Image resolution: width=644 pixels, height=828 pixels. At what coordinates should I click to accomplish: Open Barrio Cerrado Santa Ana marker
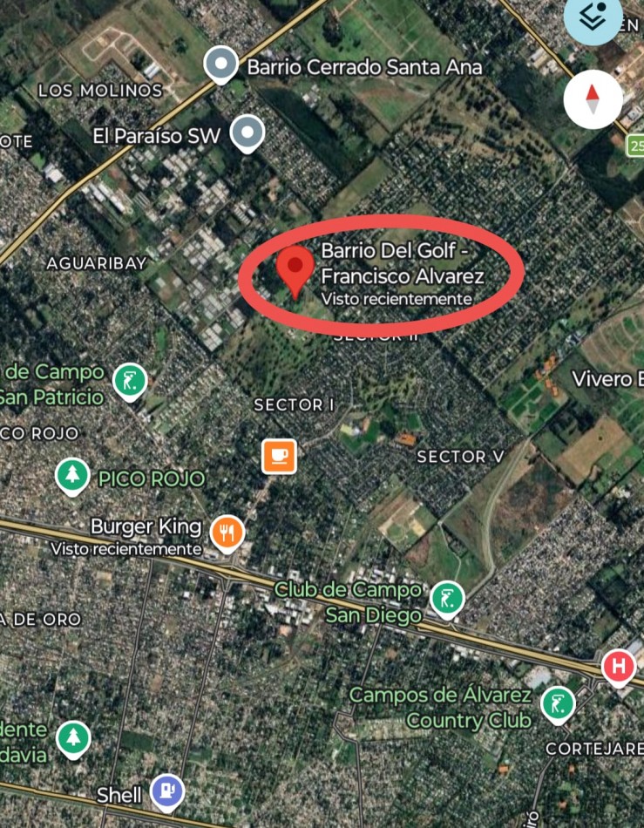click(221, 65)
